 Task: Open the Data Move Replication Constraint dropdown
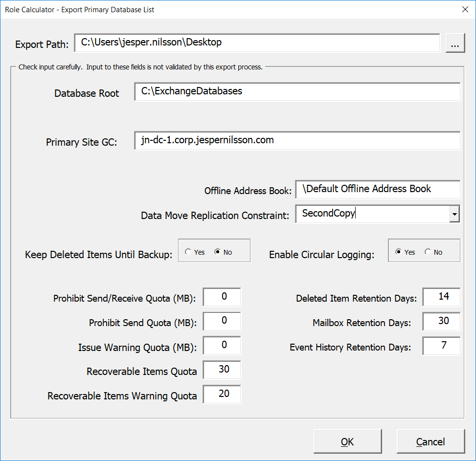(x=454, y=214)
